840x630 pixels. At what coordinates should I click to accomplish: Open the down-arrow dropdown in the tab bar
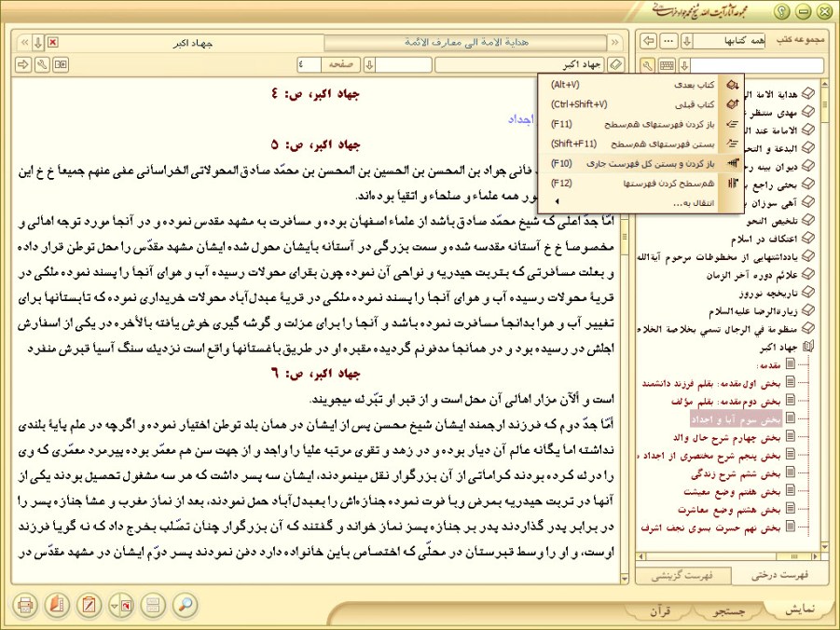pos(37,42)
